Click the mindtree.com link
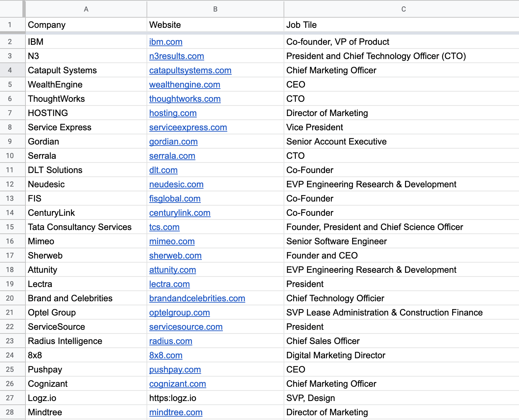The image size is (519, 420). click(x=176, y=412)
